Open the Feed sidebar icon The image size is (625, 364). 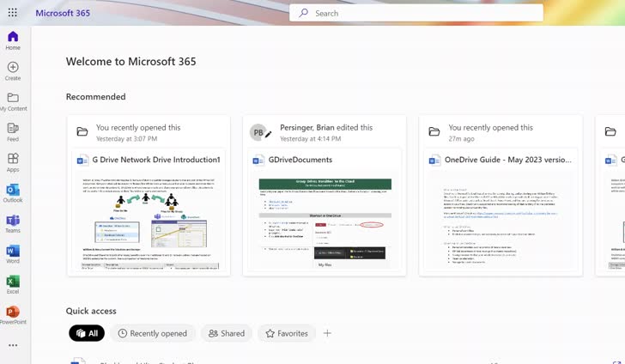tap(13, 131)
